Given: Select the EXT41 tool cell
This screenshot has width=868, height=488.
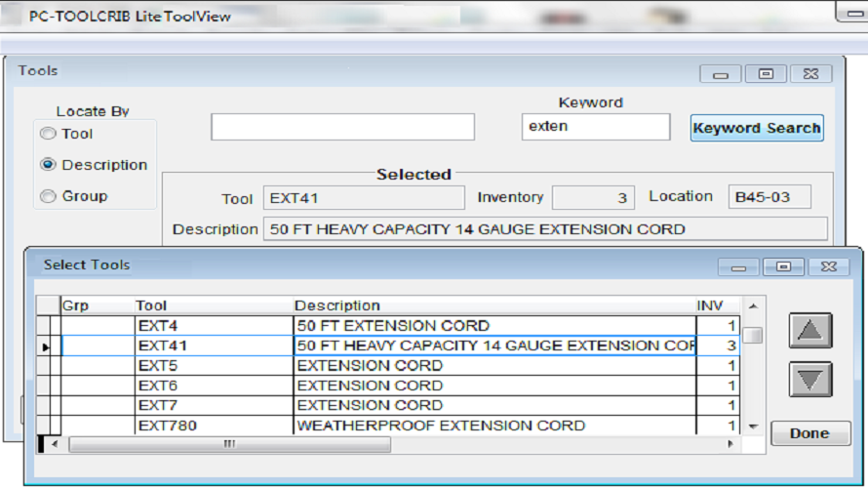Looking at the screenshot, I should click(214, 346).
